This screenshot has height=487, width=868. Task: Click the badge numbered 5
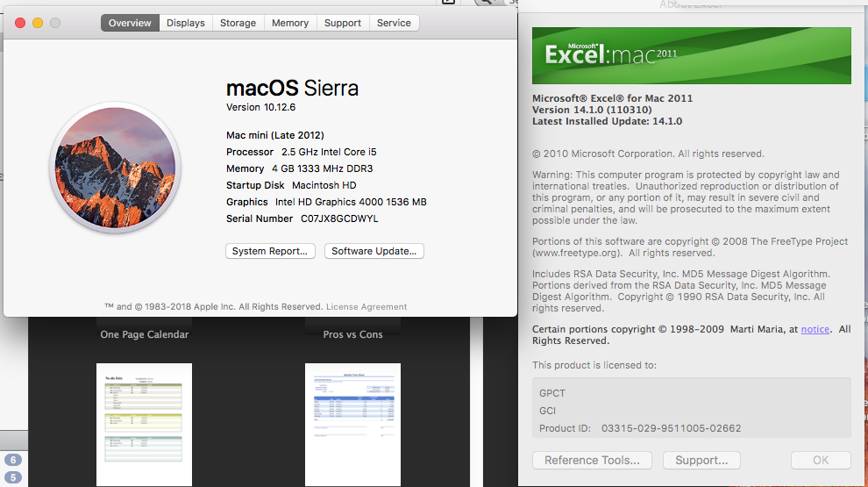(x=13, y=477)
